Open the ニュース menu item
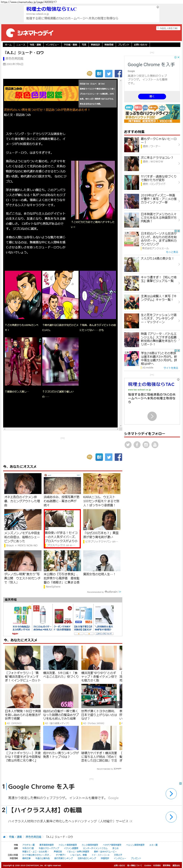This screenshot has height=868, width=183. (x=20, y=45)
